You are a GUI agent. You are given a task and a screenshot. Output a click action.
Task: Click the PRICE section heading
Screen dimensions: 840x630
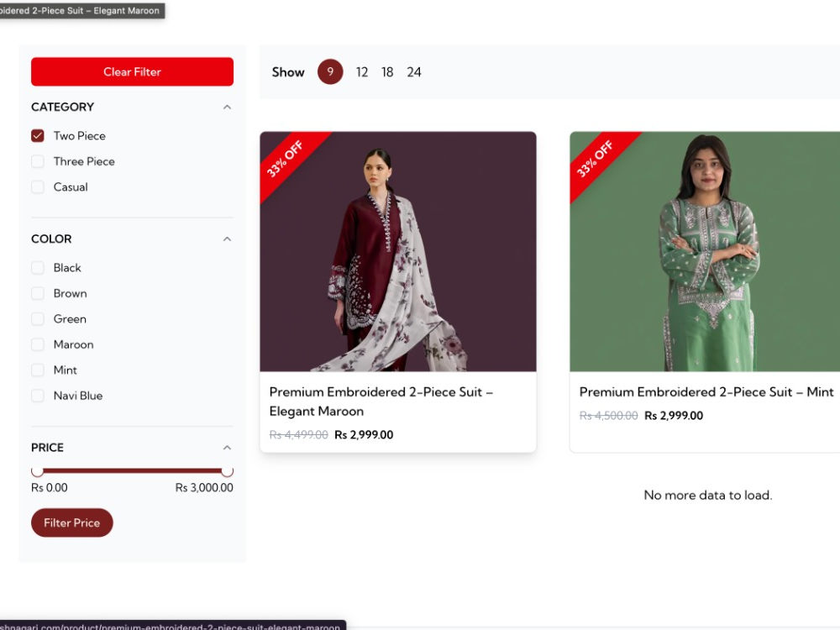click(x=47, y=448)
